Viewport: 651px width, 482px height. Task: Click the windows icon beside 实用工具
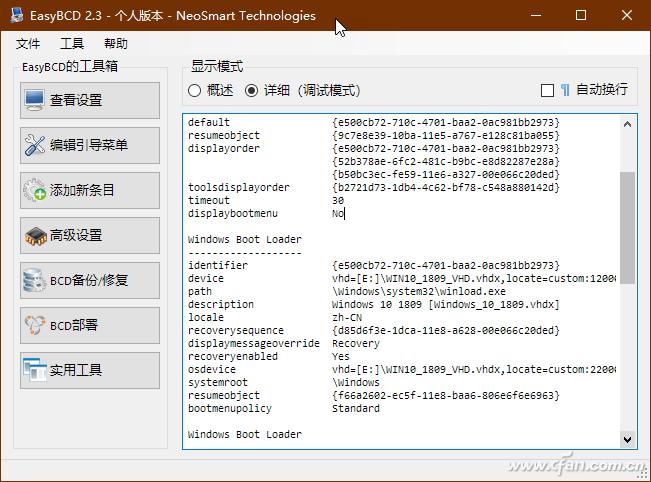click(x=35, y=370)
